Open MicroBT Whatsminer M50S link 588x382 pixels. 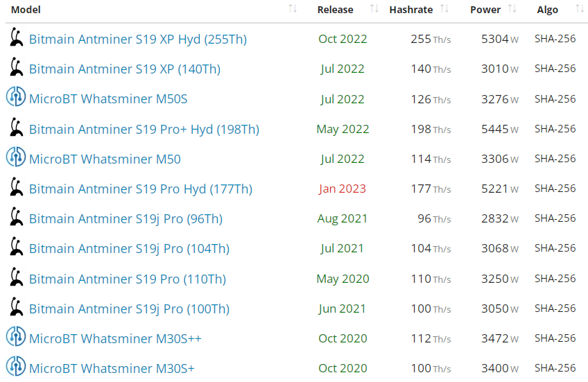pyautogui.click(x=108, y=99)
